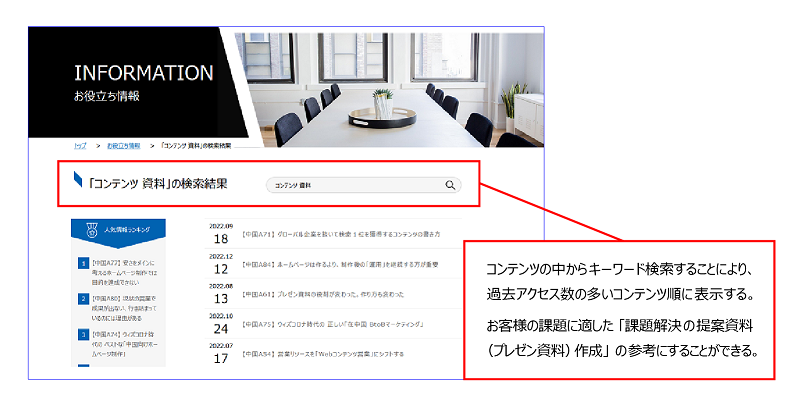Select the number 3 ranking badge
Viewport: 798px width, 411px height.
point(83,334)
